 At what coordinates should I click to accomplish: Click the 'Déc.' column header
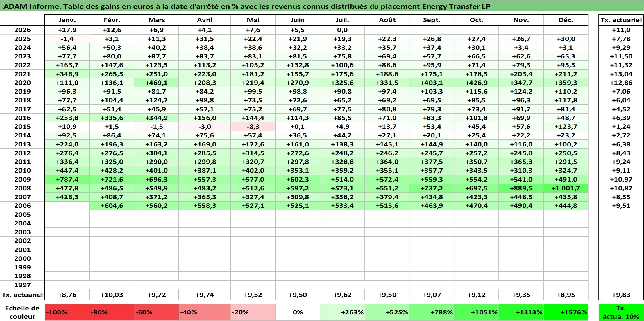coord(566,20)
